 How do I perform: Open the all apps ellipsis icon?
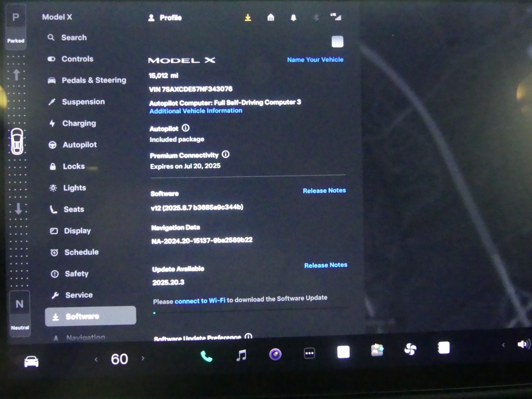(x=309, y=354)
